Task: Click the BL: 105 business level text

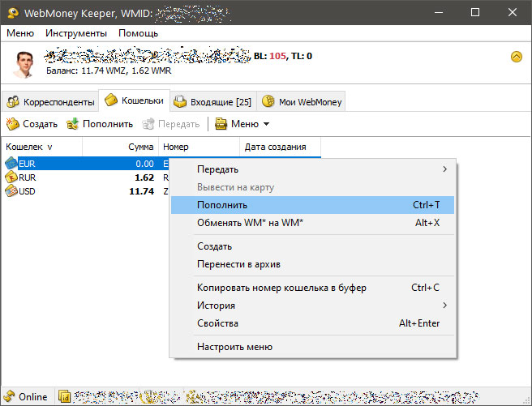Action: 270,56
